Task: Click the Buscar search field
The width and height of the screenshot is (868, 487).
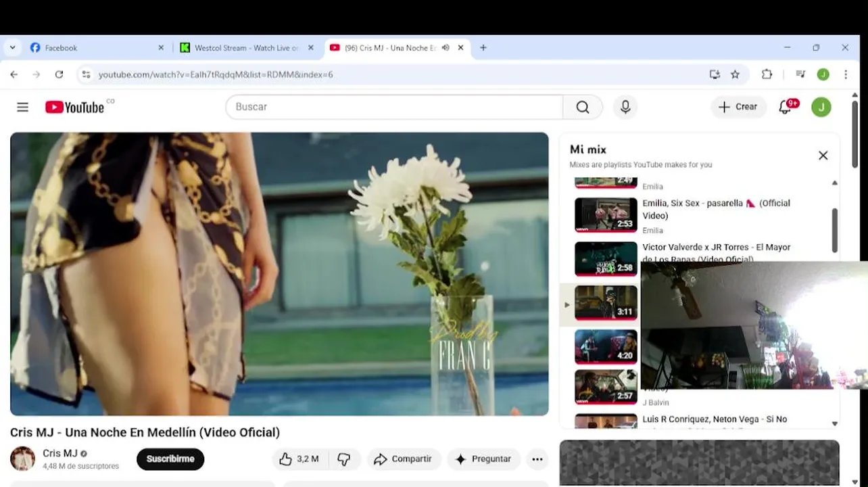Action: (x=394, y=107)
